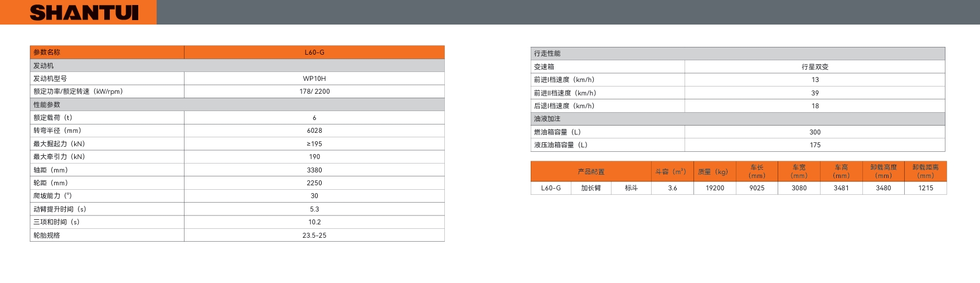Click the '前进II档速度 (km/h)' label
The image size is (980, 283).
[565, 93]
